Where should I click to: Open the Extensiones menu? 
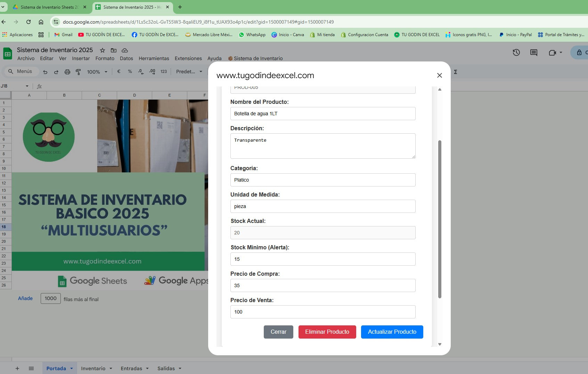(188, 58)
